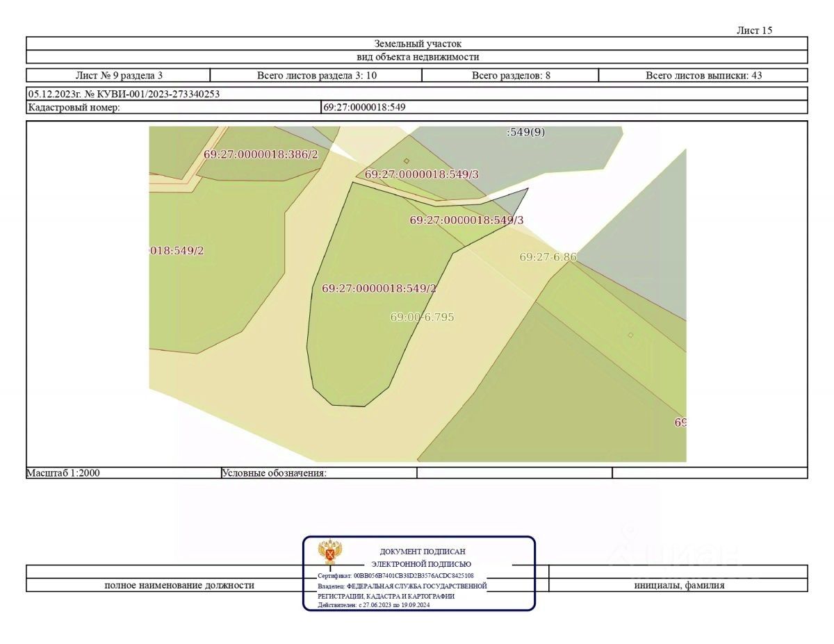Select request number КУВИ-001/2023-273340253 line

(x=124, y=94)
